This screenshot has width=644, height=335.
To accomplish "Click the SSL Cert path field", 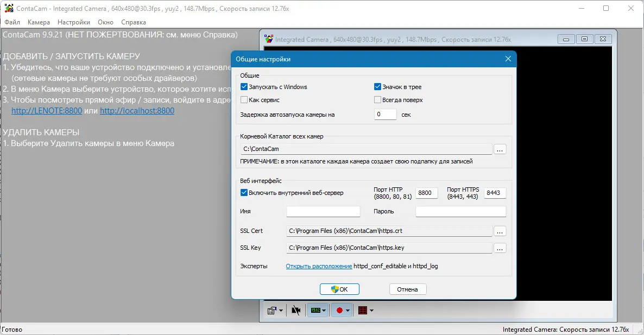I will click(x=389, y=231).
